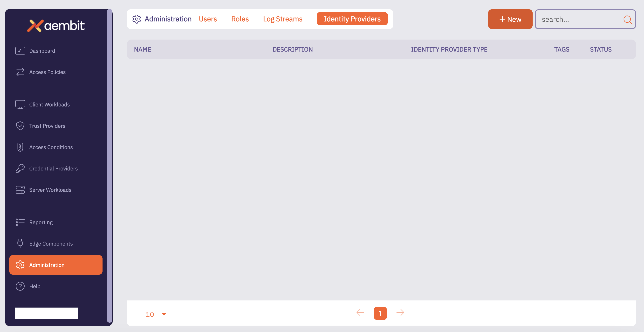Click the Reporting list icon

click(x=20, y=222)
